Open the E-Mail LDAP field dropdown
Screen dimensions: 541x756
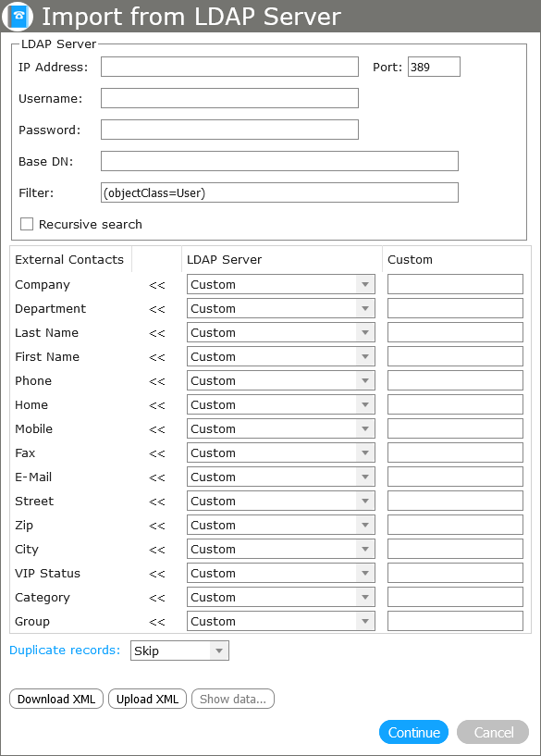(281, 477)
